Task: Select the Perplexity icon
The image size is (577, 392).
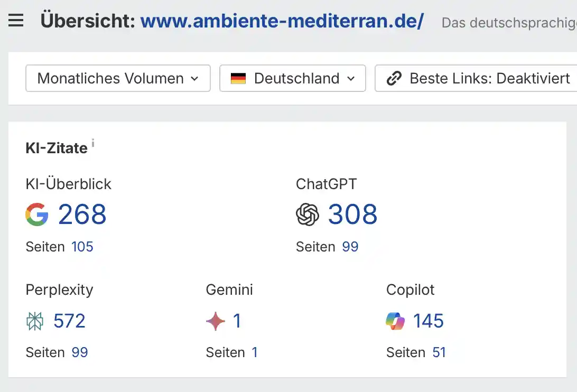Action: tap(36, 321)
